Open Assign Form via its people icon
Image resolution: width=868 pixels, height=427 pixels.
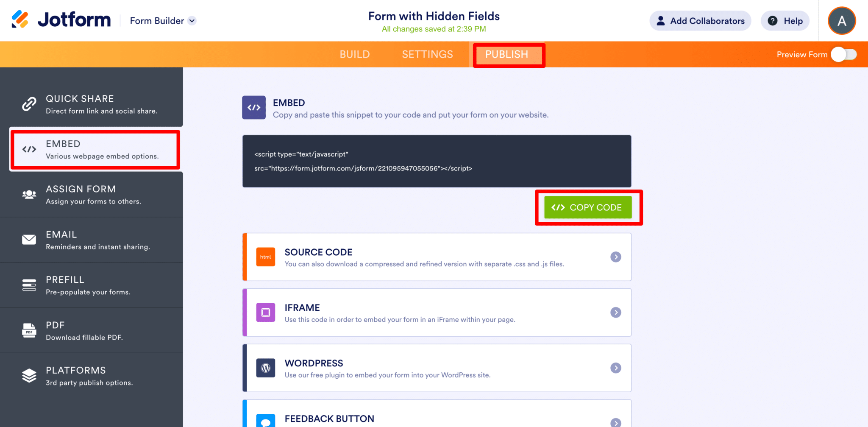[x=29, y=194]
